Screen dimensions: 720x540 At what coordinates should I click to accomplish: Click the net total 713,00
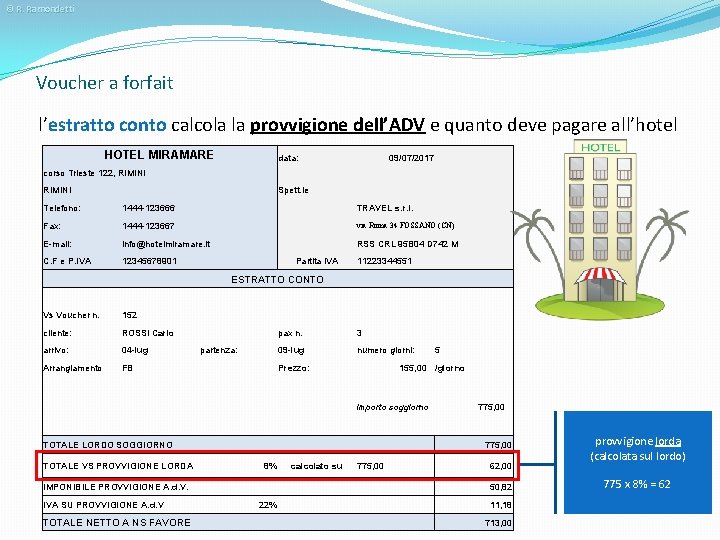(x=498, y=523)
